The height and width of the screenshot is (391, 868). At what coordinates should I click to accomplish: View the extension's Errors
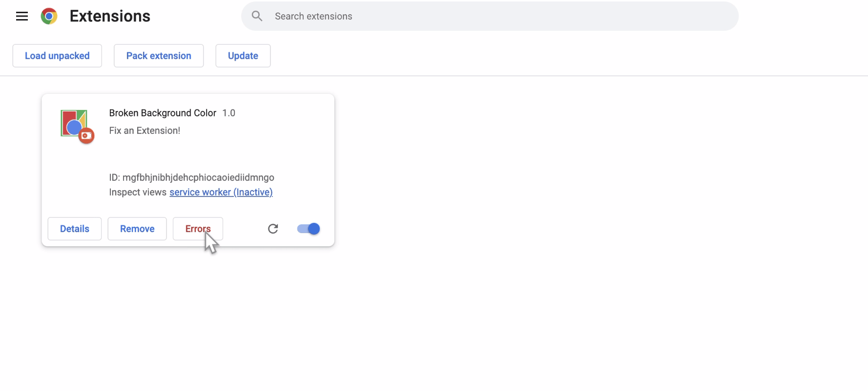198,229
